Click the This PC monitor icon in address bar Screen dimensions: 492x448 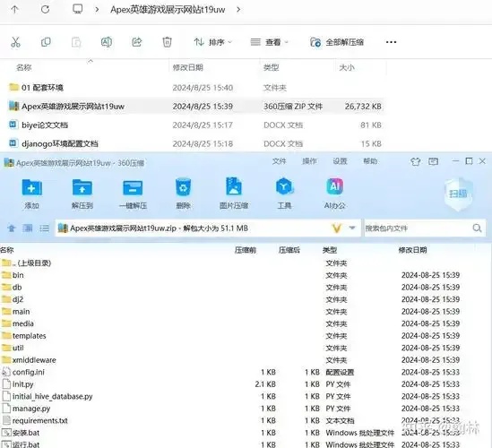77,9
